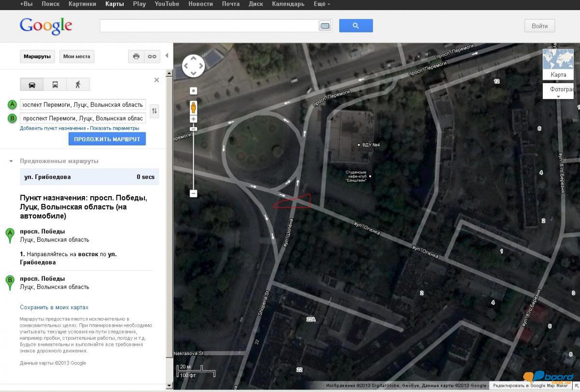This screenshot has height=392, width=580.
Task: Click the map zoom out minus
Action: pos(193,193)
